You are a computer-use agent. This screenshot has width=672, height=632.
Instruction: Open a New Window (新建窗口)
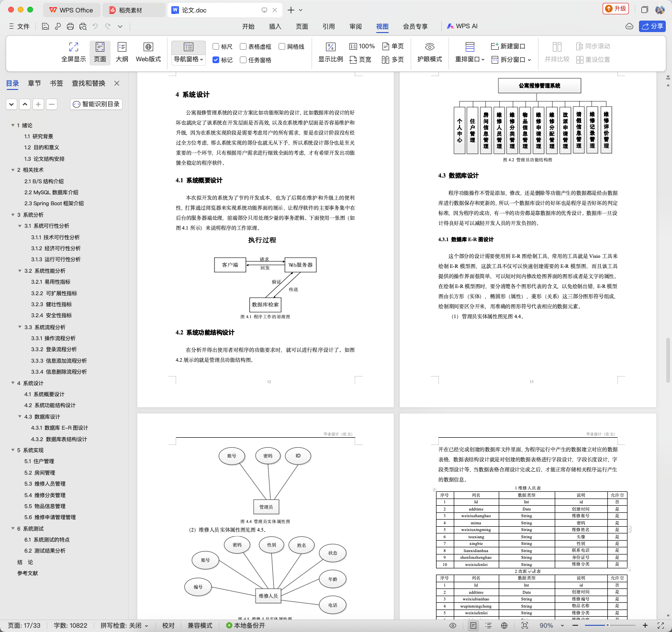click(x=508, y=46)
